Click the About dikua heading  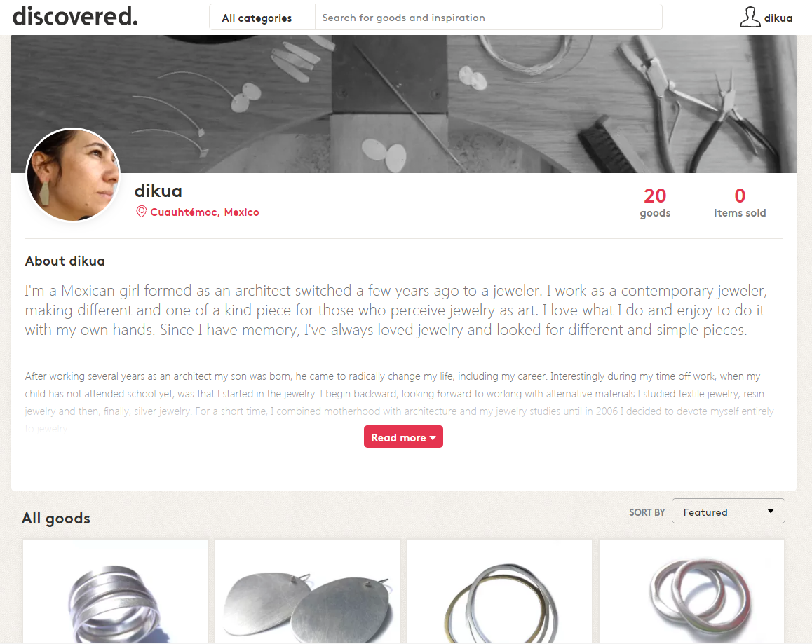(x=65, y=261)
